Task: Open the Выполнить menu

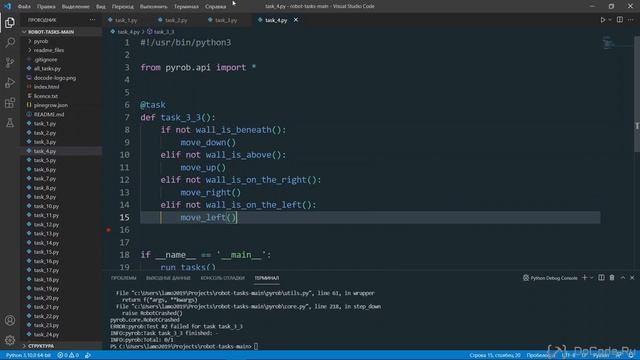Action: pyautogui.click(x=153, y=7)
